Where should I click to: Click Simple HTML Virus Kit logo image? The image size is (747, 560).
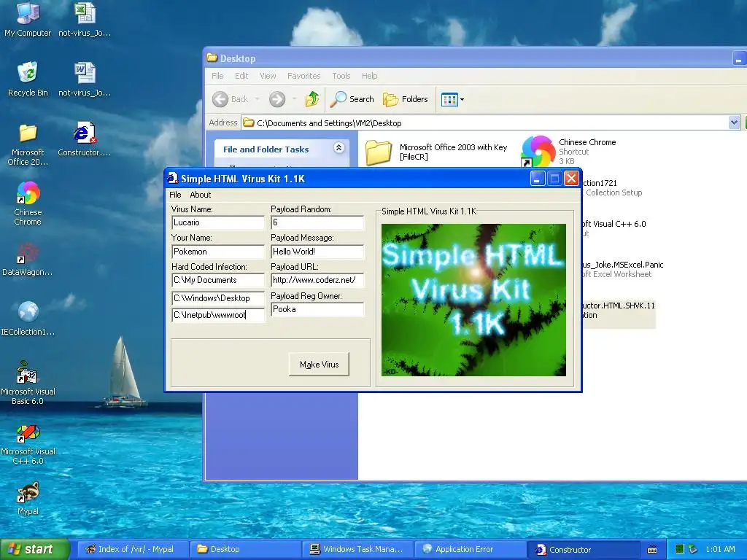click(473, 300)
